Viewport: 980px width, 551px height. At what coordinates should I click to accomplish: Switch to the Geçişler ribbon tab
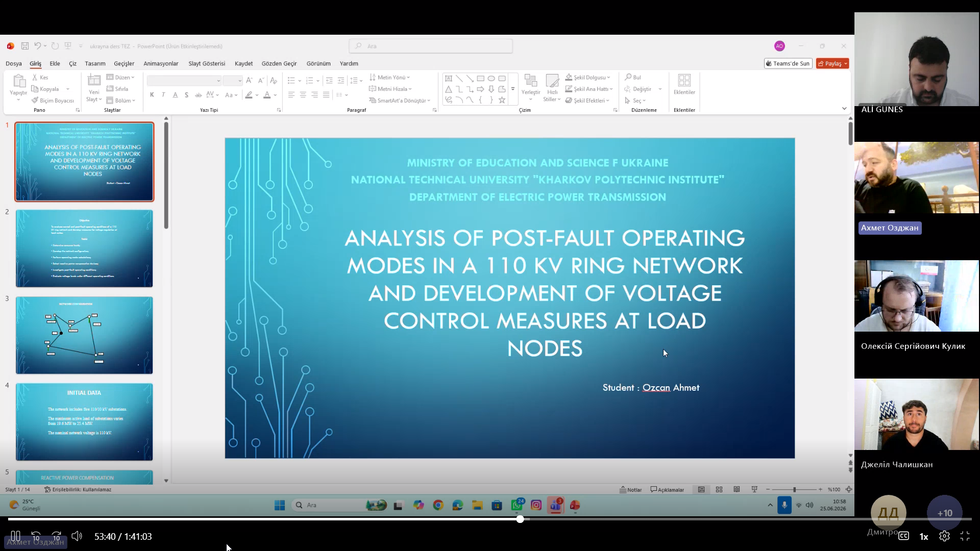pos(124,64)
